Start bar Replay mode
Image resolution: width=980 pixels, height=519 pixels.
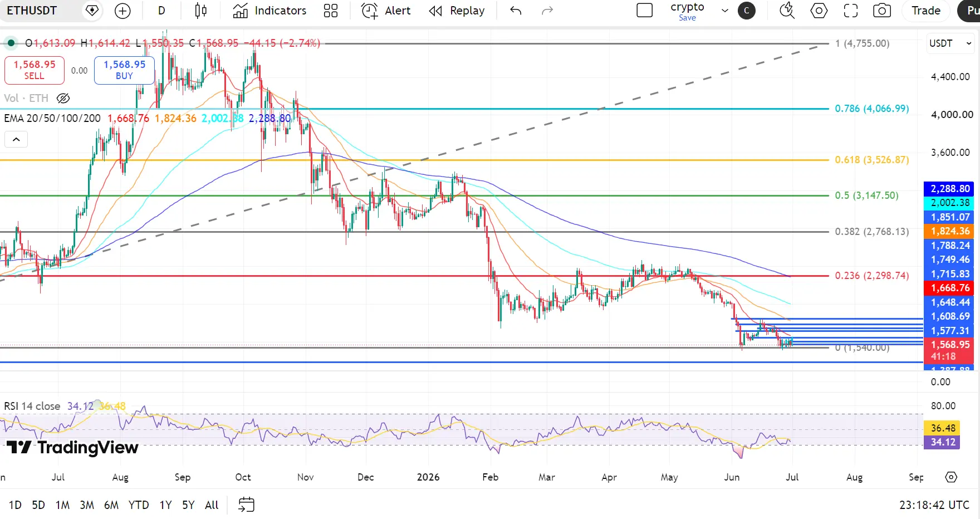click(x=457, y=11)
